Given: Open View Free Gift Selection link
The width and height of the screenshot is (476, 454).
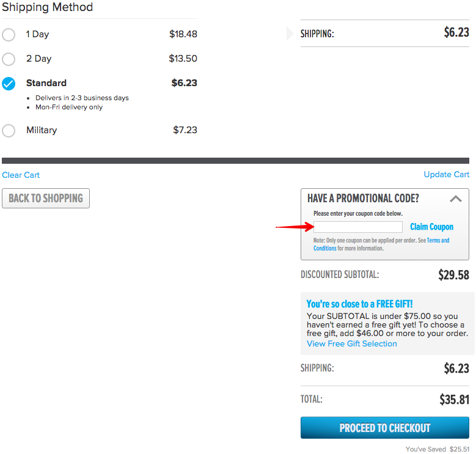Looking at the screenshot, I should (x=351, y=344).
